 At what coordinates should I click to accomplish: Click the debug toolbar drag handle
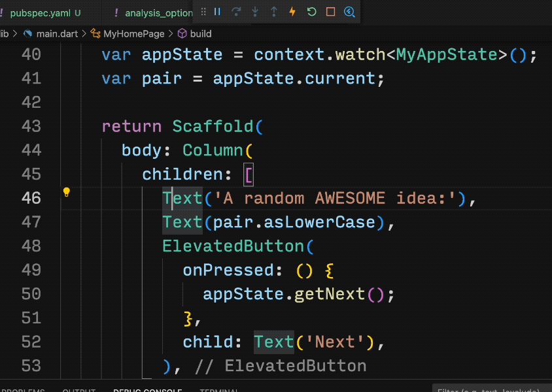[x=203, y=12]
